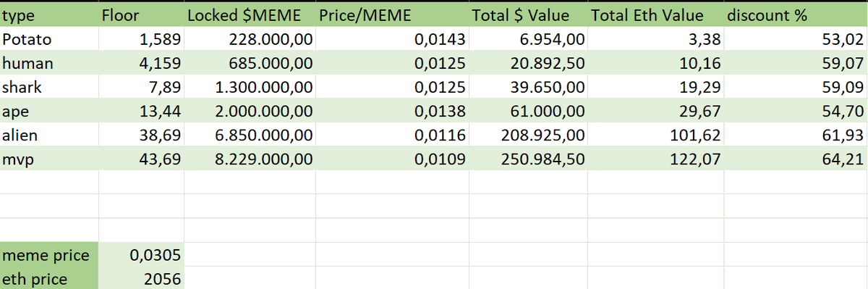
Task: Click discount cell 53,02
Action: tap(796, 39)
